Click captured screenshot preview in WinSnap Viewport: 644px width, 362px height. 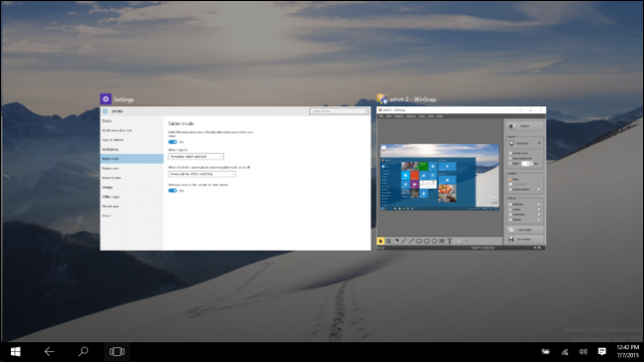[440, 177]
